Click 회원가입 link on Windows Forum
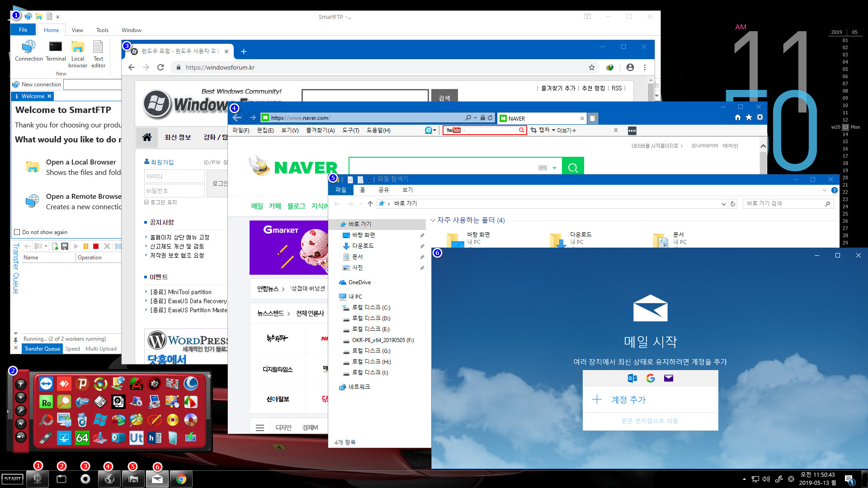868x488 pixels. point(162,162)
